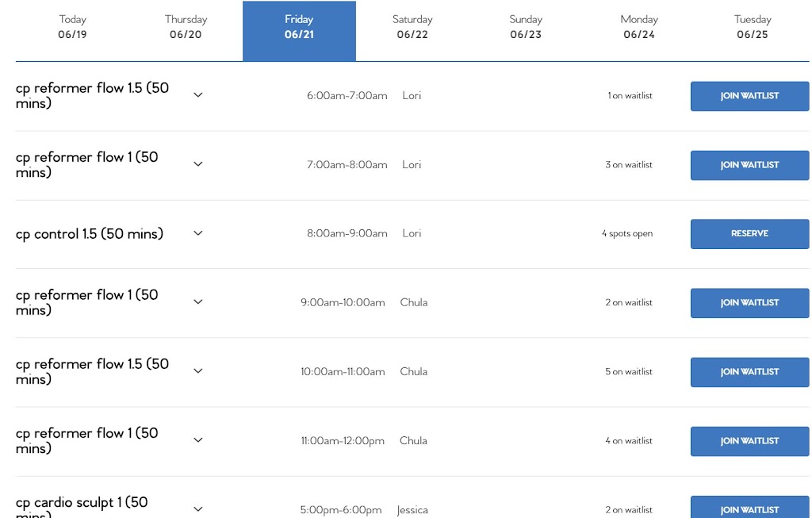Join waitlist for the 9:00am Chula class
The height and width of the screenshot is (518, 812).
tap(749, 303)
